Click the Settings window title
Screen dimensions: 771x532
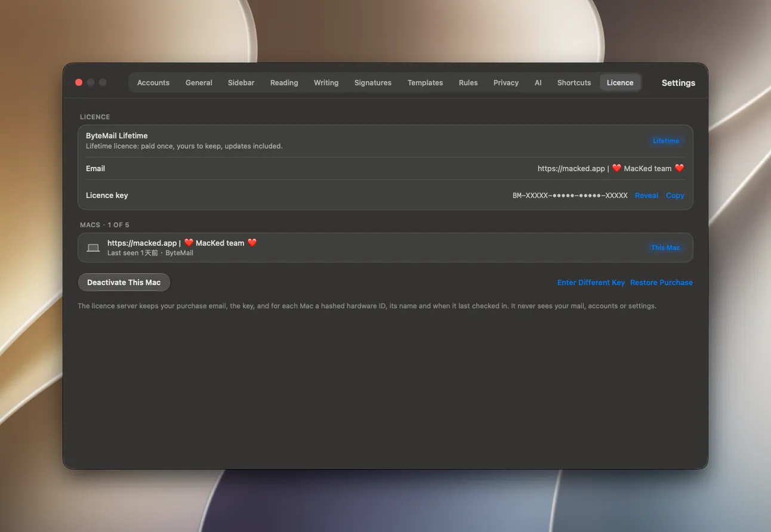point(679,83)
